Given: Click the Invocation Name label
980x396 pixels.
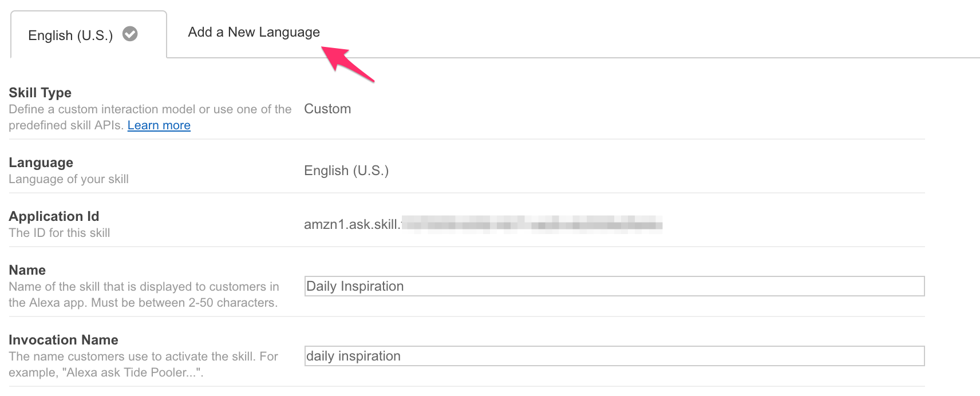Looking at the screenshot, I should (x=64, y=340).
